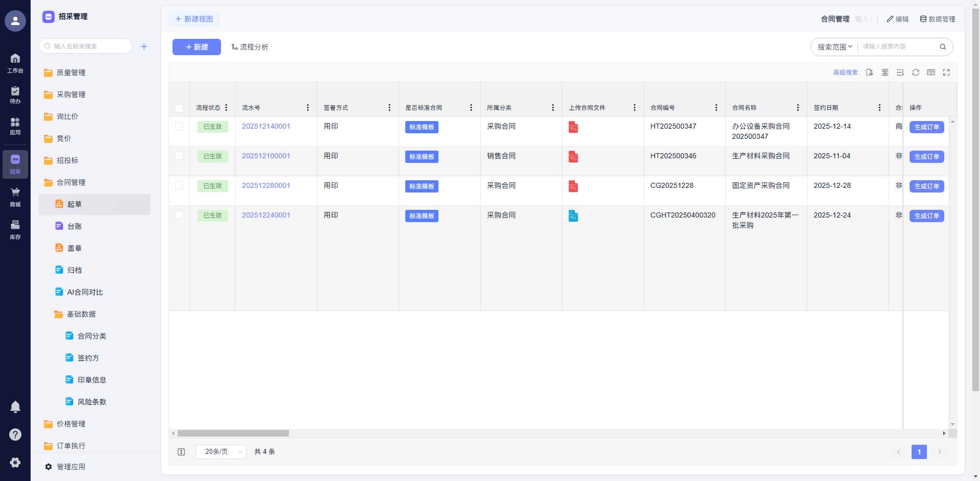Click the horizontal scrollbar under the table

click(233, 433)
